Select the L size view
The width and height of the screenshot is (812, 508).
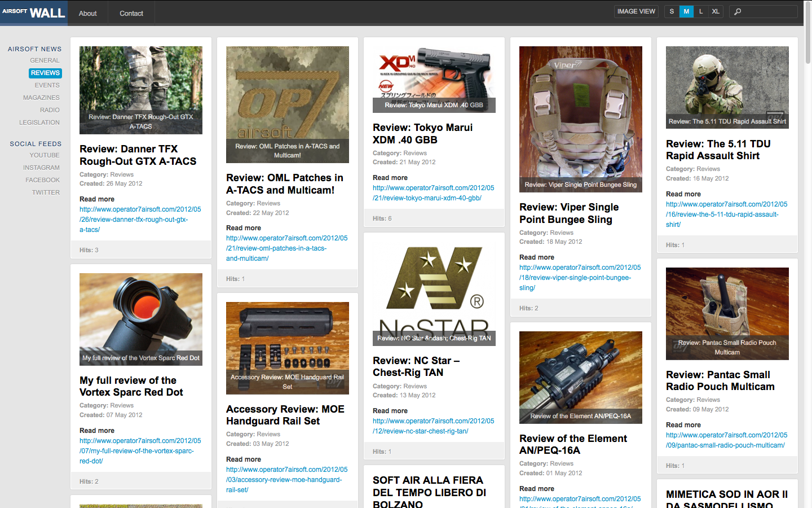click(x=701, y=12)
